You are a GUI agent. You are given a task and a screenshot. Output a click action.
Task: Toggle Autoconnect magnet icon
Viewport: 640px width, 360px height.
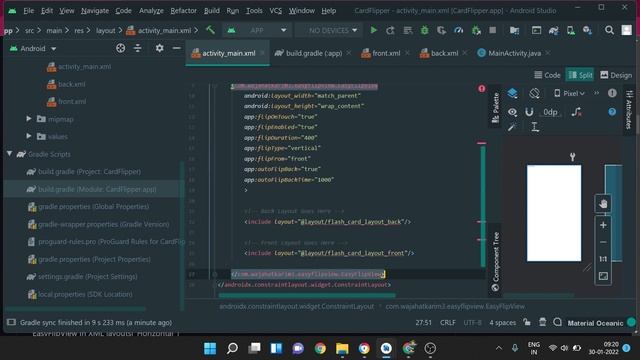click(529, 112)
